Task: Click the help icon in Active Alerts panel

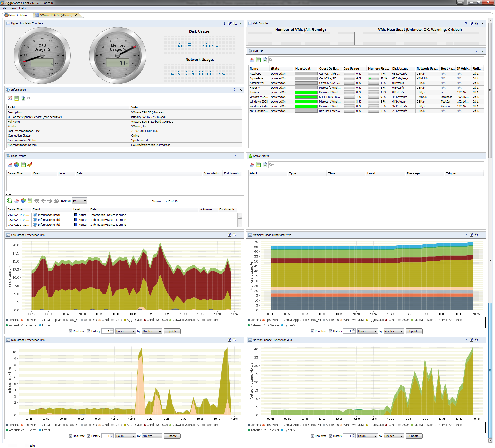Action: 476,156
